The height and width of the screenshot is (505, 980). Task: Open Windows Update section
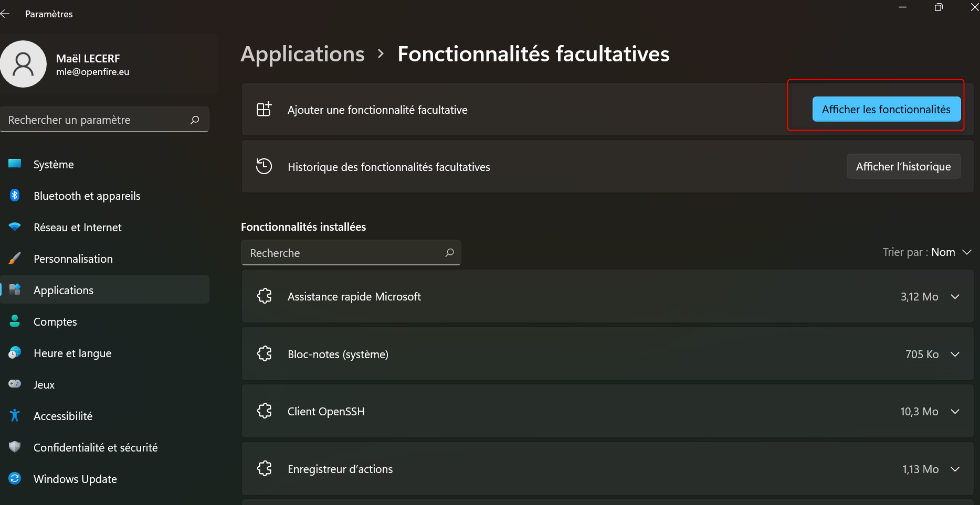[105, 479]
